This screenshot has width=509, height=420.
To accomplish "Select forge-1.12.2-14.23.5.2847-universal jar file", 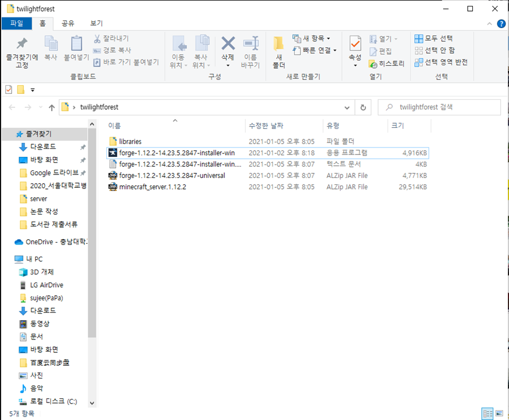I will tap(267, 176).
